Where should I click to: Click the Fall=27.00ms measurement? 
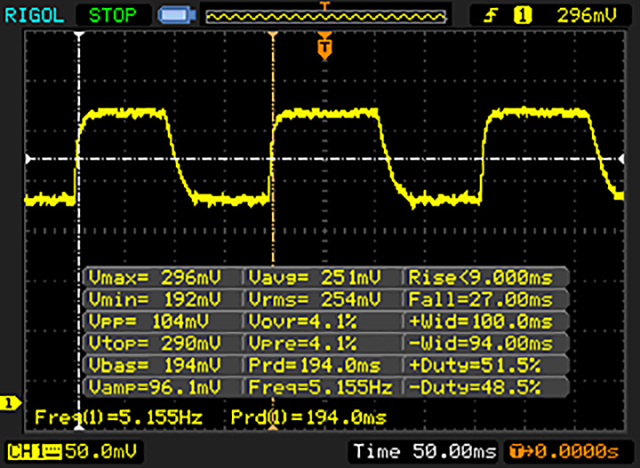[x=481, y=299]
